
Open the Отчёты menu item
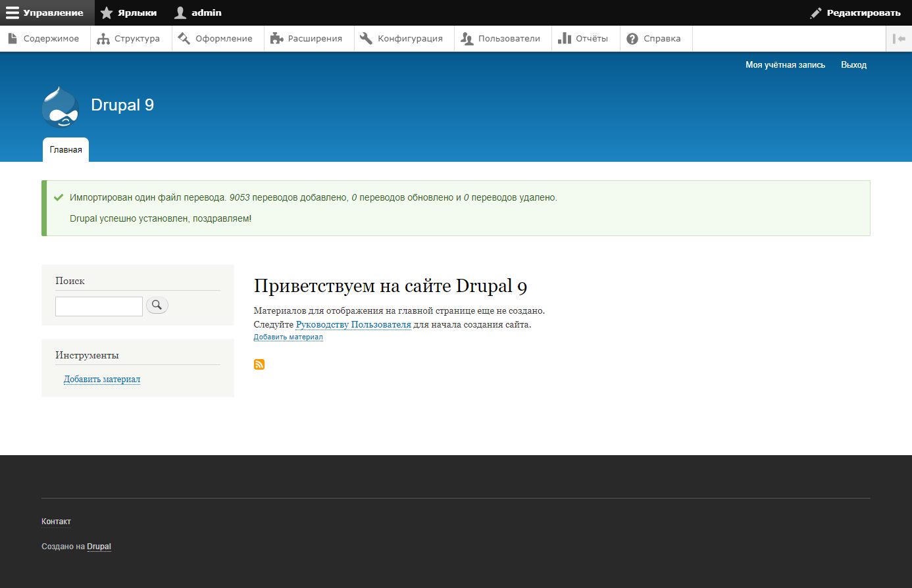coord(586,39)
